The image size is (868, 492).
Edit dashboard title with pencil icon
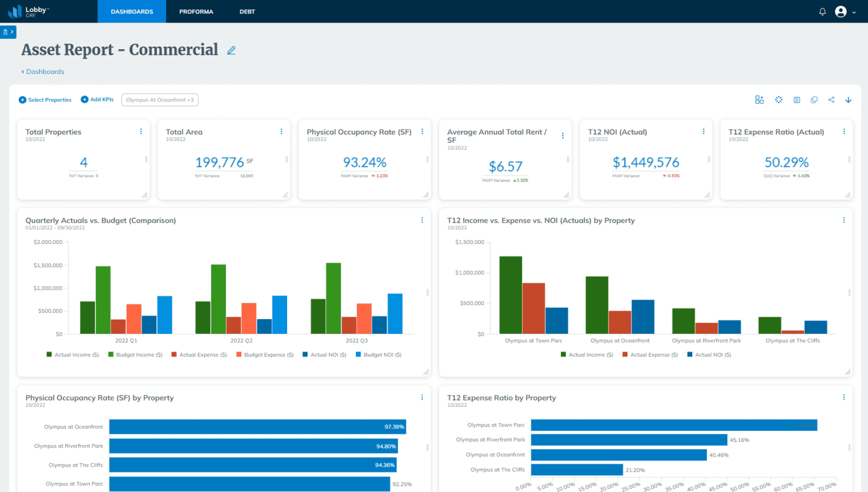231,50
